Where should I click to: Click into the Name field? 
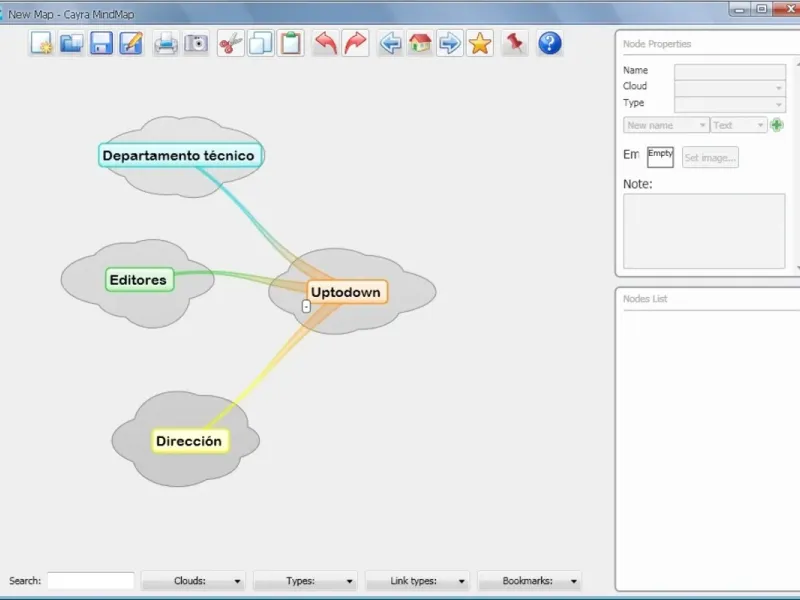click(x=730, y=71)
